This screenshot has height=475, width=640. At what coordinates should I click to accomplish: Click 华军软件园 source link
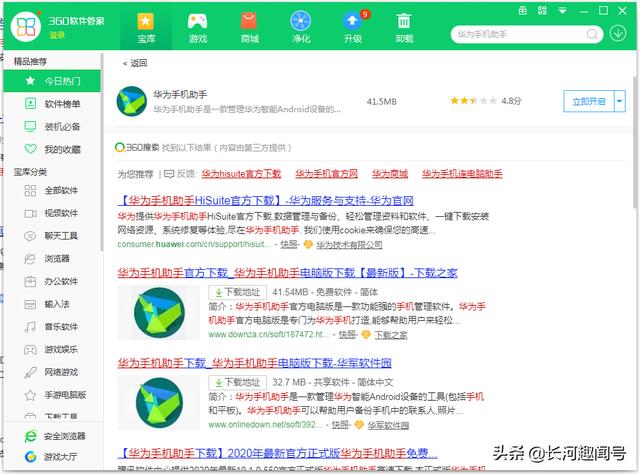click(388, 425)
